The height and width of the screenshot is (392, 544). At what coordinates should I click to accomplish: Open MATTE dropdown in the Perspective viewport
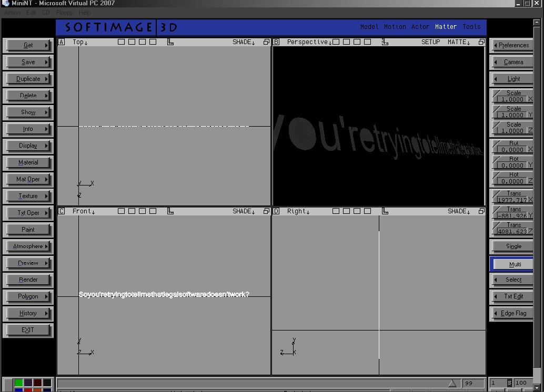coord(459,42)
